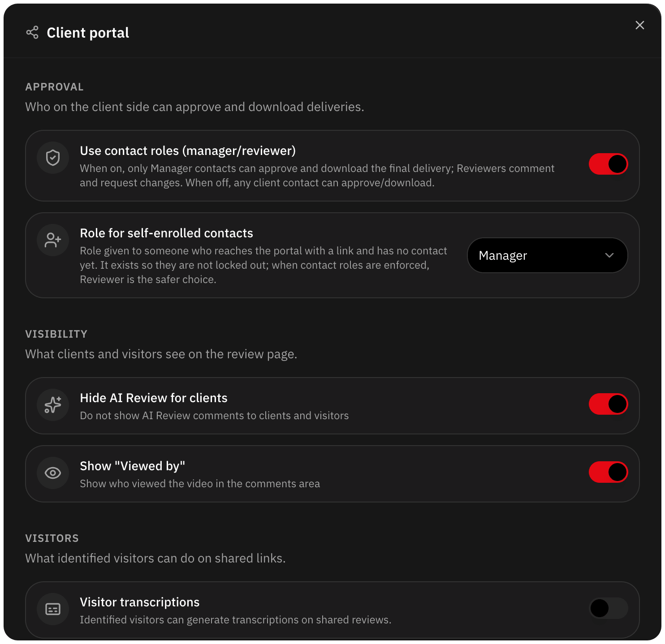Screen dimensions: 665x644
Task: Click the chevron arrow in the Manager dropdown
Action: click(609, 255)
